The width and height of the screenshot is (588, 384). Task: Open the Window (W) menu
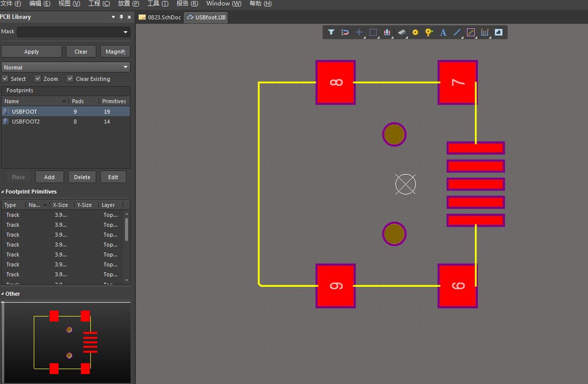224,3
